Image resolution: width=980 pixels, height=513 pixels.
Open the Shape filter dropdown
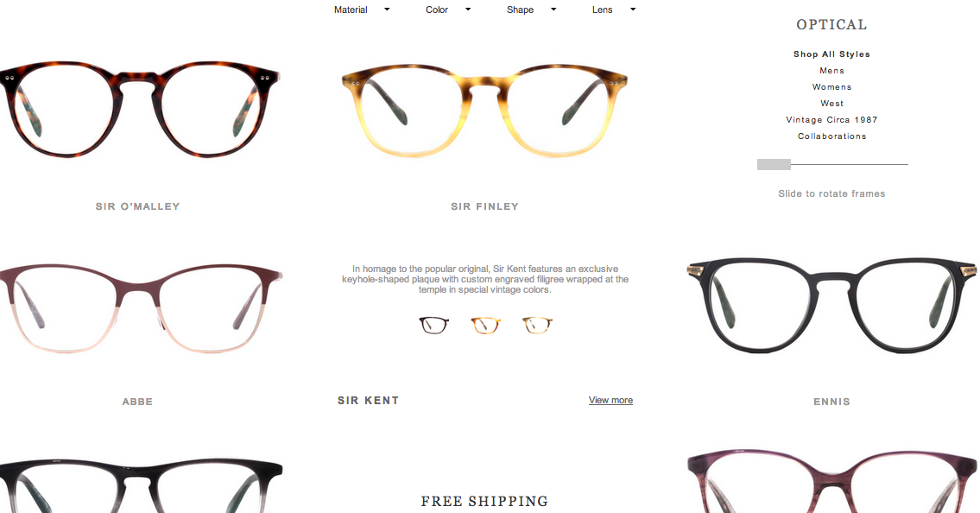[531, 9]
